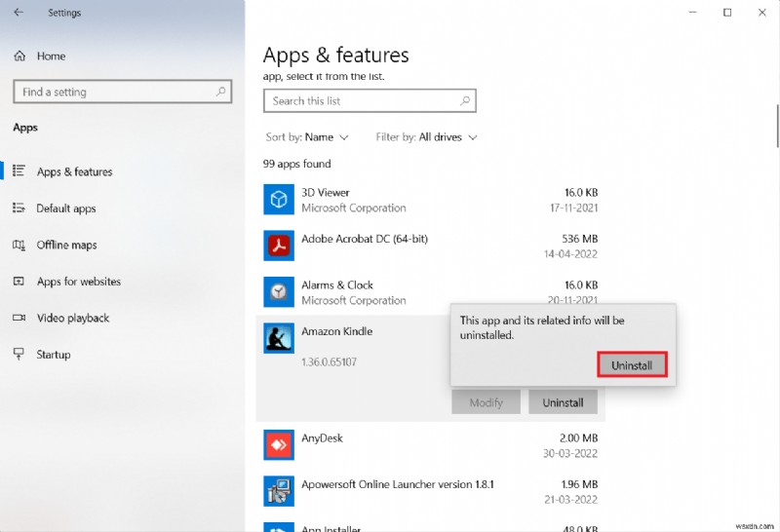This screenshot has height=532, width=780.
Task: Select the Amazon Kindle app icon
Action: [279, 338]
